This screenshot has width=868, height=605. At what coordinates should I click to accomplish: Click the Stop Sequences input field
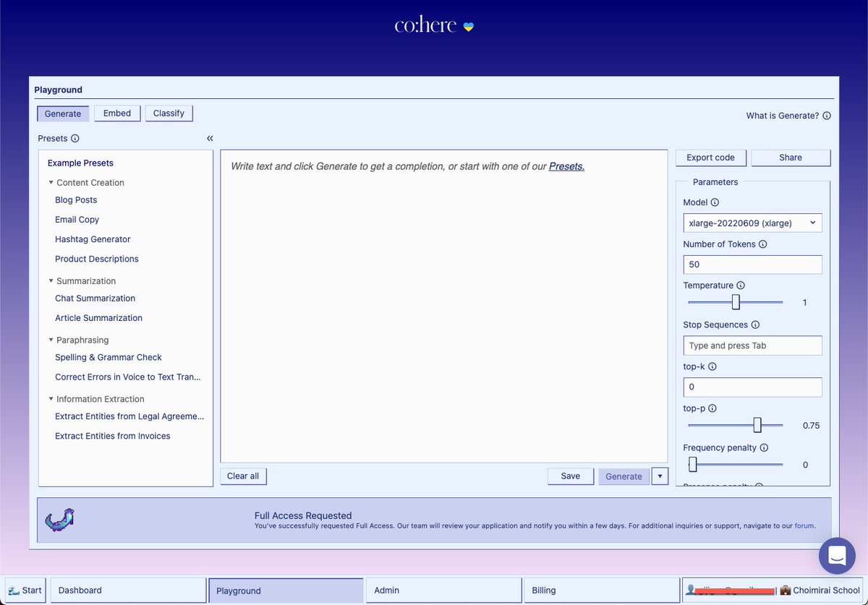tap(752, 346)
